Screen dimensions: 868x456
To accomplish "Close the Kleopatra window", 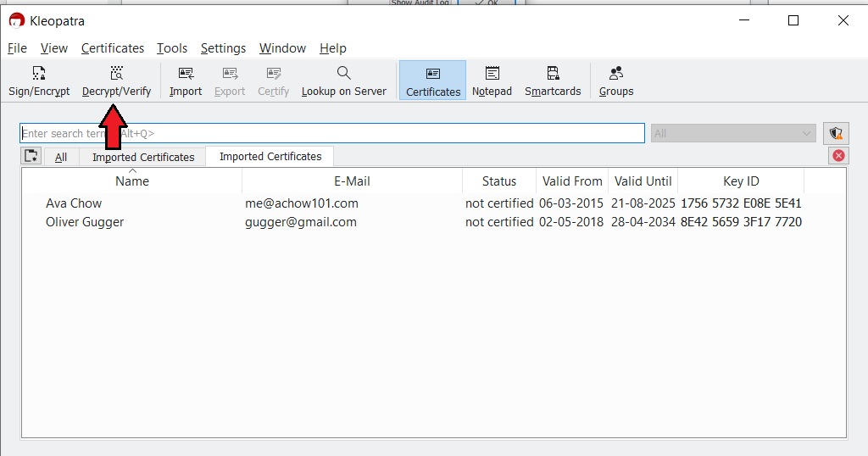I will point(843,20).
